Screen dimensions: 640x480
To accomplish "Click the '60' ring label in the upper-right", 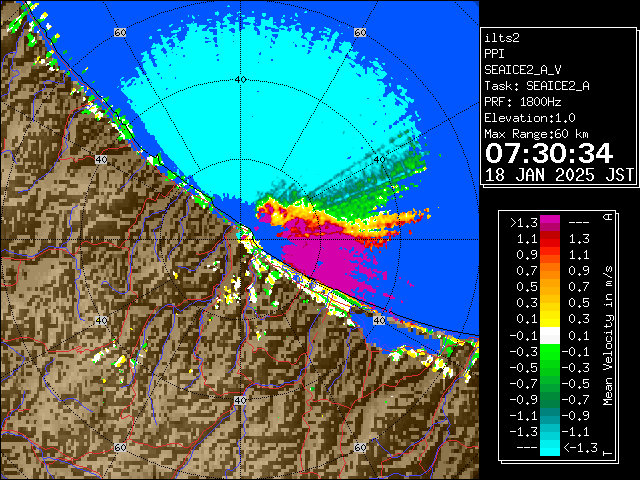I will click(360, 32).
